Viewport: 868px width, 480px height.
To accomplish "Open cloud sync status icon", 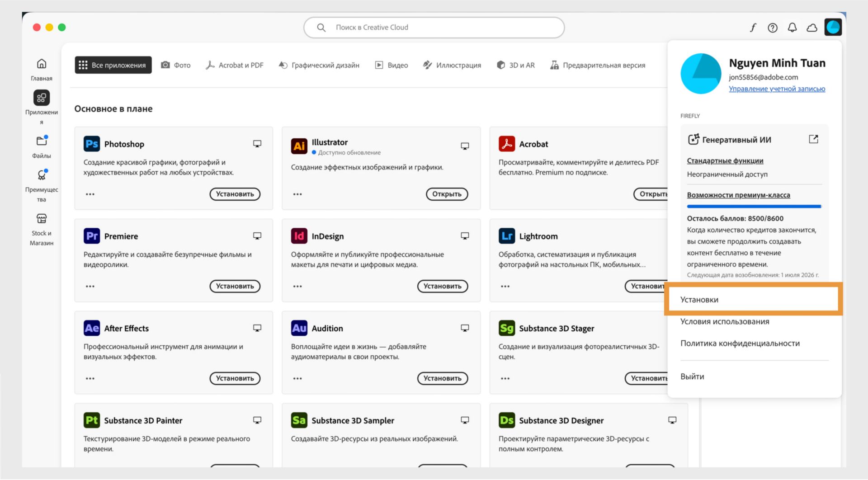I will (812, 28).
